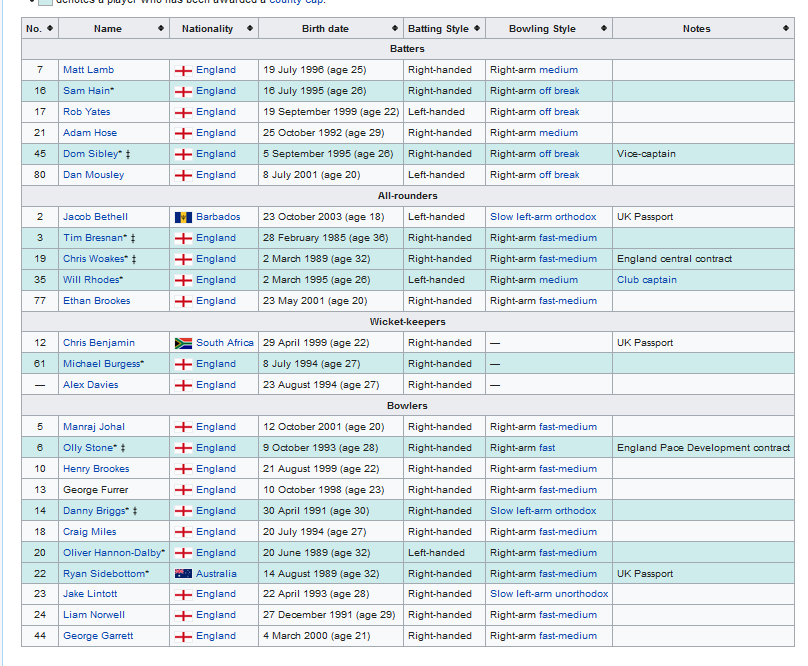Click the sort arrows in the Notes header
808x666 pixels.
point(786,28)
